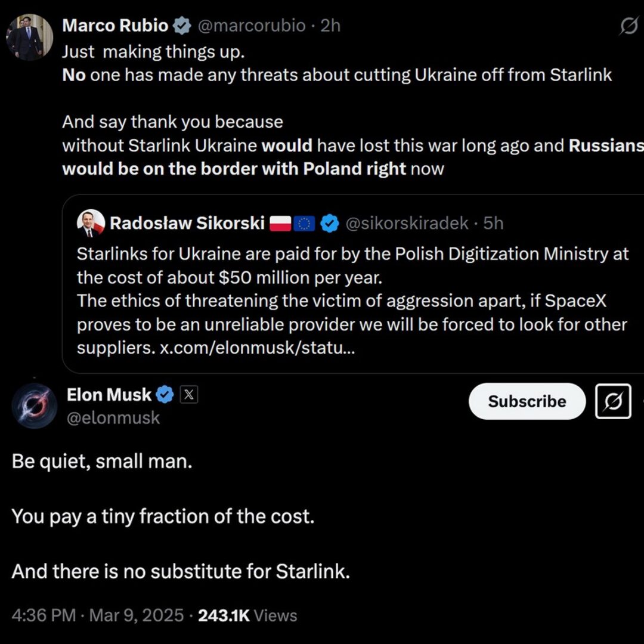Open the x.com/elonmusk/statu... link
Viewport: 644px width, 644px height.
pos(258,348)
